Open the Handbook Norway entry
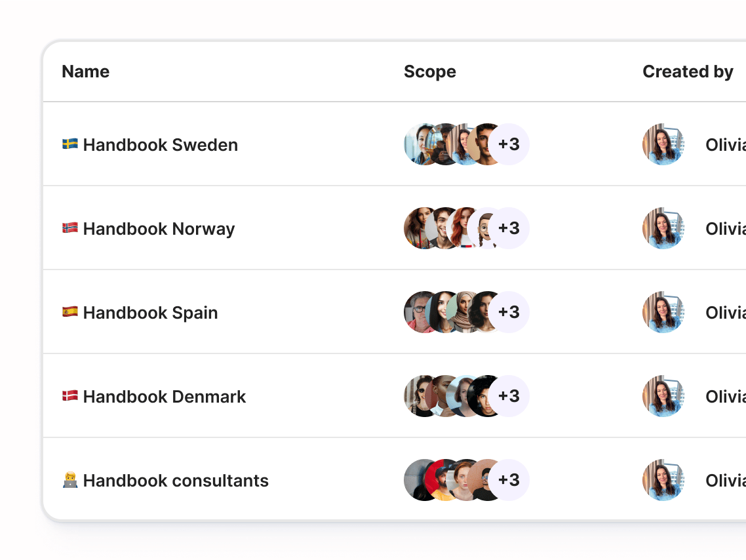This screenshot has height=560, width=746. 159,229
